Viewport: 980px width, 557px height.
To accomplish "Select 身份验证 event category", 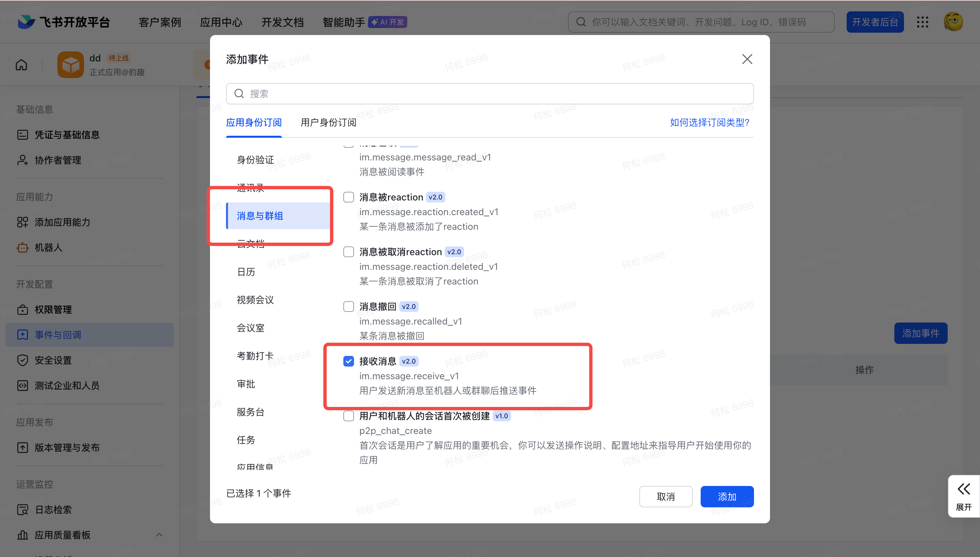I will click(x=255, y=160).
